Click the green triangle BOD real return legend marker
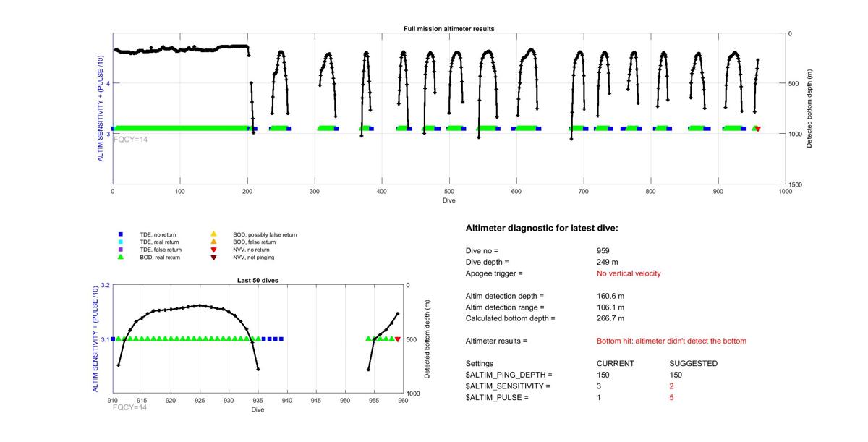This screenshot has height=442, width=868. (x=121, y=257)
